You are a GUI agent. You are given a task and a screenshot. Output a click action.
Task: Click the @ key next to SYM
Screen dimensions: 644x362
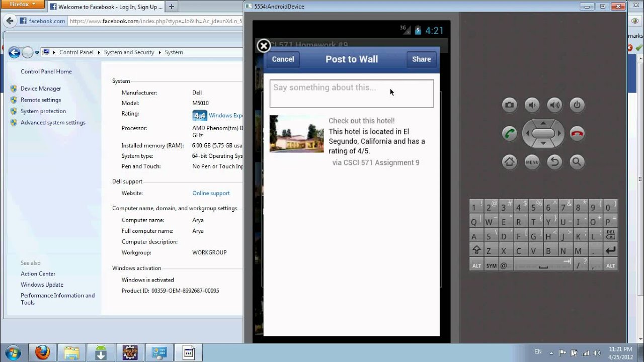pos(506,265)
